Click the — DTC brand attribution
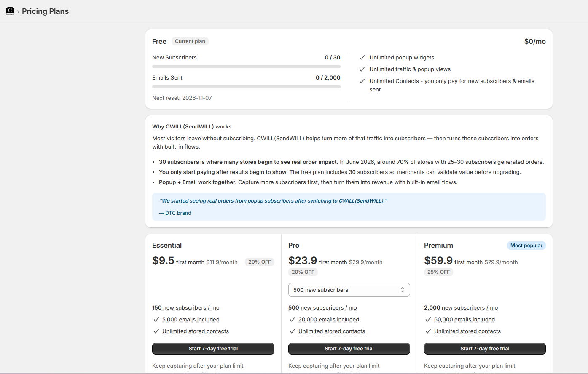This screenshot has height=374, width=588. pyautogui.click(x=175, y=213)
